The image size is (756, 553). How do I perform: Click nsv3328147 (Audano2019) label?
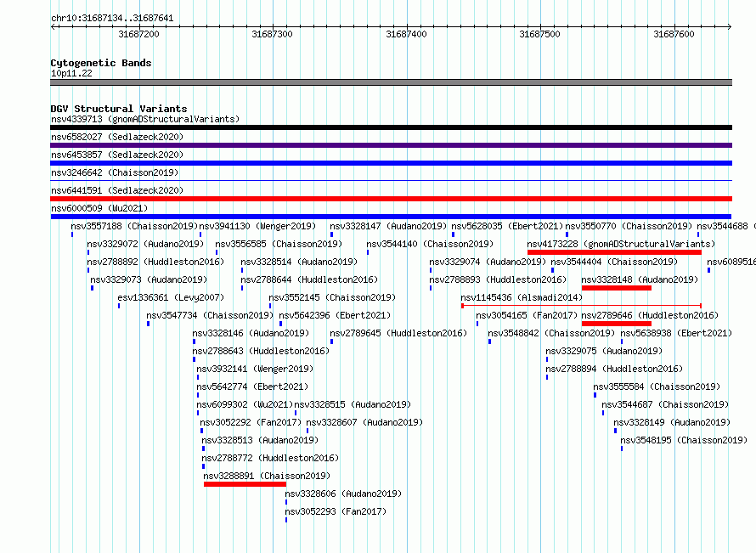pyautogui.click(x=388, y=226)
